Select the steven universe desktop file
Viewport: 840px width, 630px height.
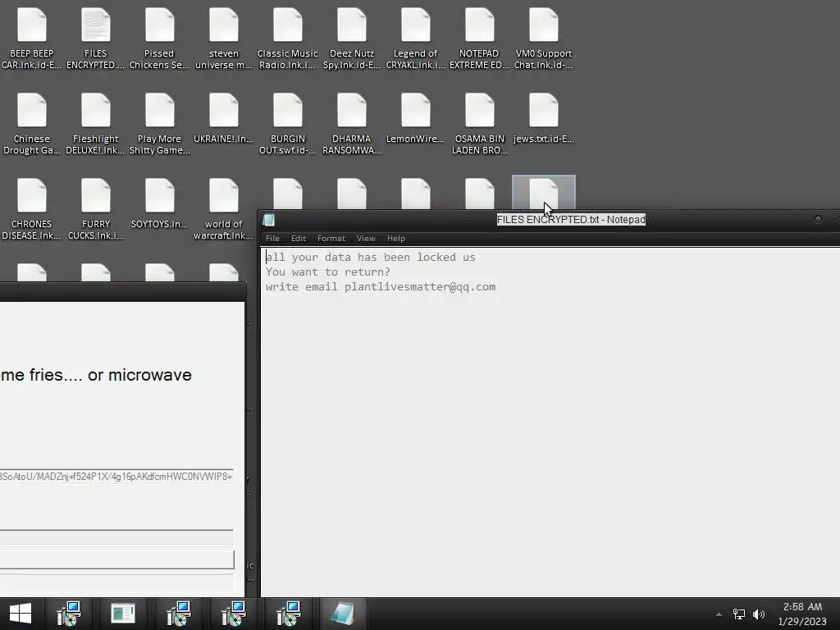223,39
